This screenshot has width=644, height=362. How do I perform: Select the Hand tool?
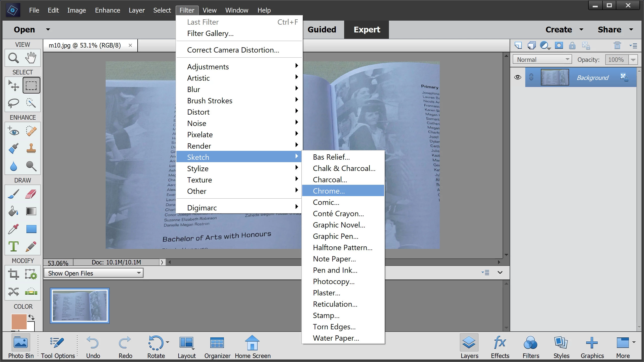[x=31, y=58]
